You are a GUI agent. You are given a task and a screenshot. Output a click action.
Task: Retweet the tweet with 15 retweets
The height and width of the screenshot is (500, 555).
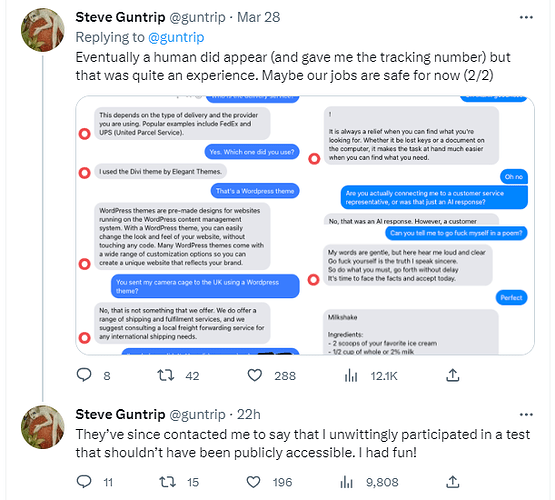[167, 482]
